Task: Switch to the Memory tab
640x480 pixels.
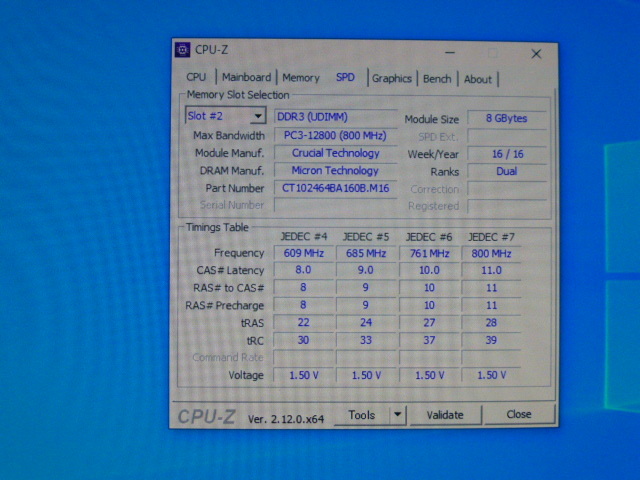Action: point(301,77)
